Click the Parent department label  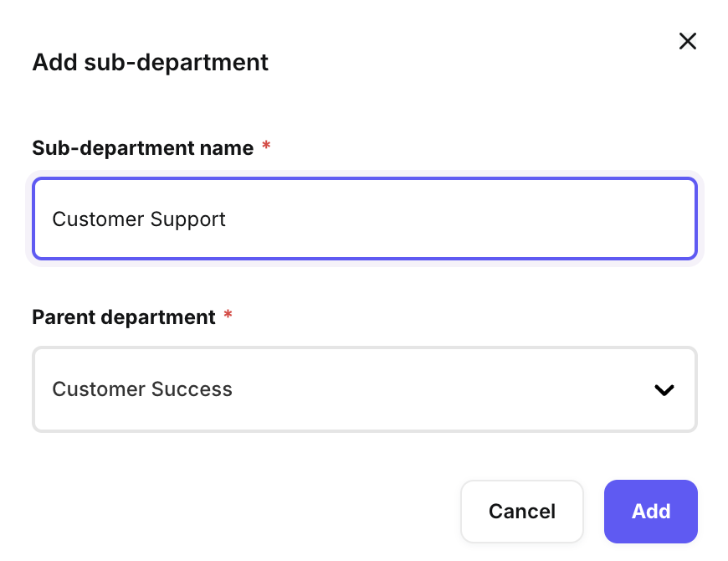124,317
